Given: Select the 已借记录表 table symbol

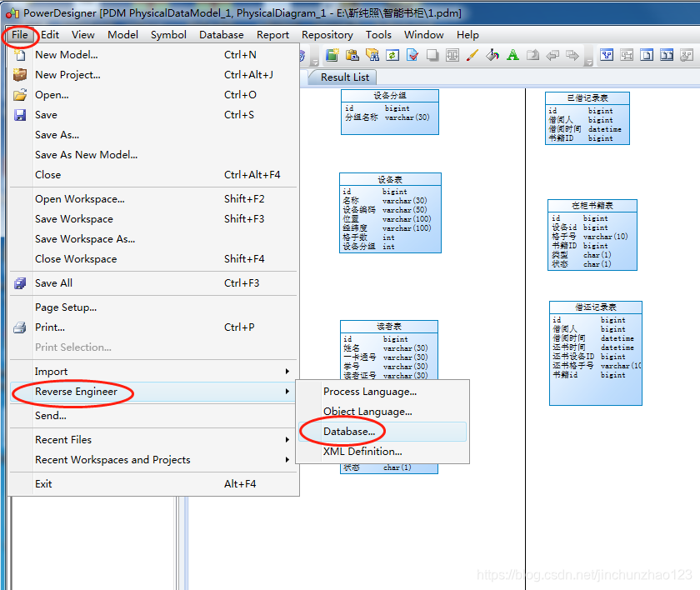Looking at the screenshot, I should pos(587,118).
